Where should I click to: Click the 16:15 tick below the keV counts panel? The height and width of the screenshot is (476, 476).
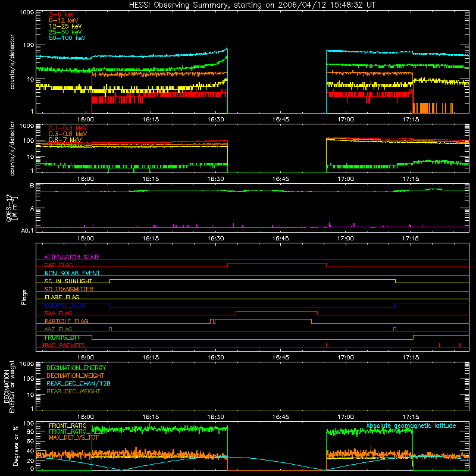coord(151,120)
